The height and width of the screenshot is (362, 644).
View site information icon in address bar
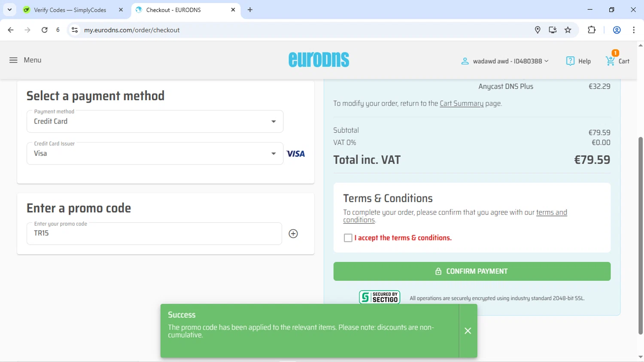click(75, 30)
